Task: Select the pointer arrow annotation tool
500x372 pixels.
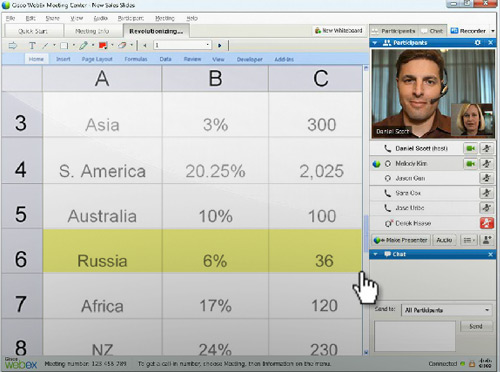Action: coord(13,45)
